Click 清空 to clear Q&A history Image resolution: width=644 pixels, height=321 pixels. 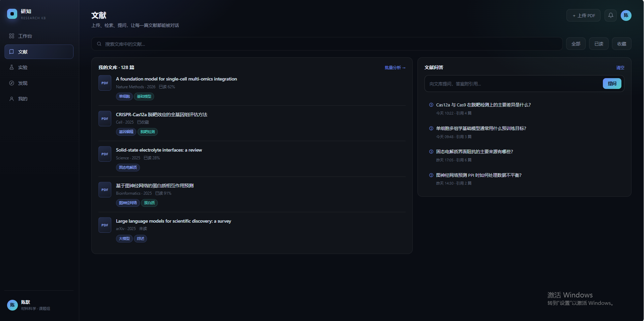coord(620,68)
